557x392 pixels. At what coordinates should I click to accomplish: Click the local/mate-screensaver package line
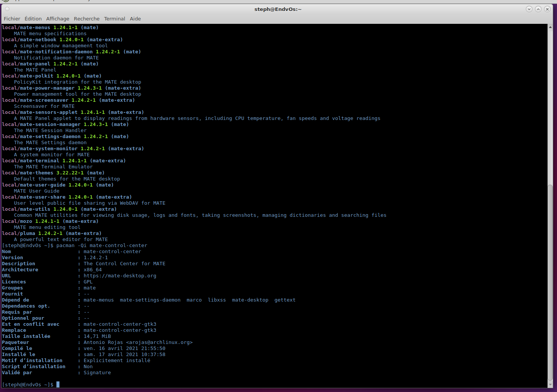[x=69, y=100]
